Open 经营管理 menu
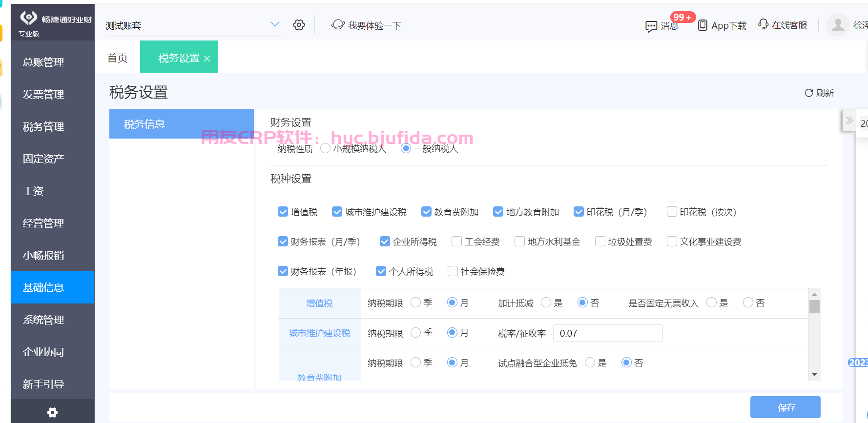This screenshot has width=868, height=423. click(x=53, y=223)
